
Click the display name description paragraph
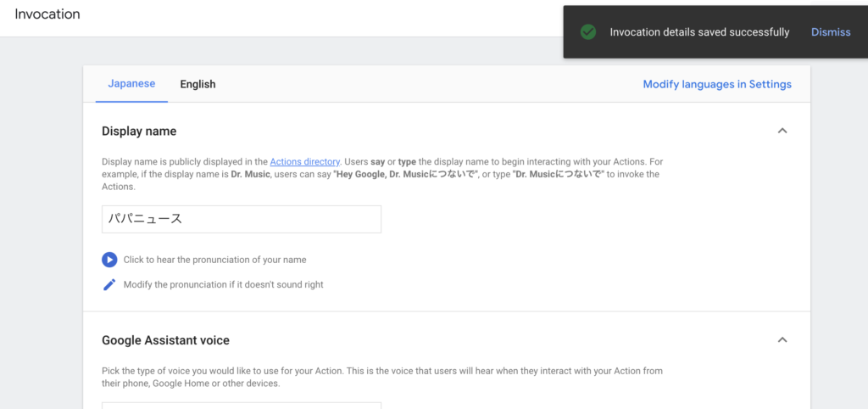click(382, 175)
